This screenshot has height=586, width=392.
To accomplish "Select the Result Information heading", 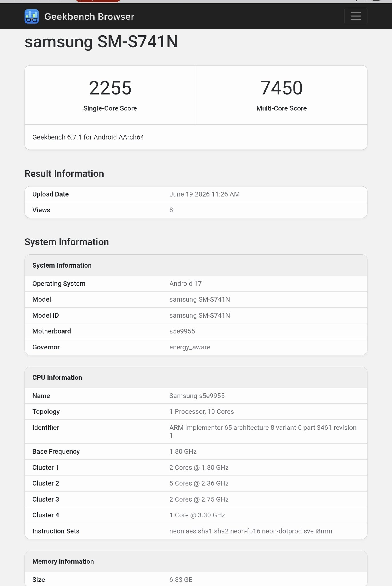I will 64,173.
